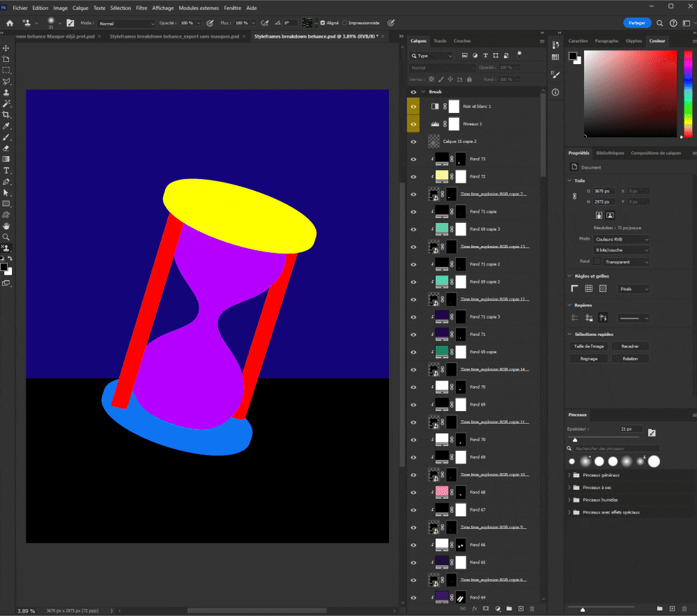Hide the Niveaux 1 layer
The width and height of the screenshot is (697, 616).
[413, 124]
